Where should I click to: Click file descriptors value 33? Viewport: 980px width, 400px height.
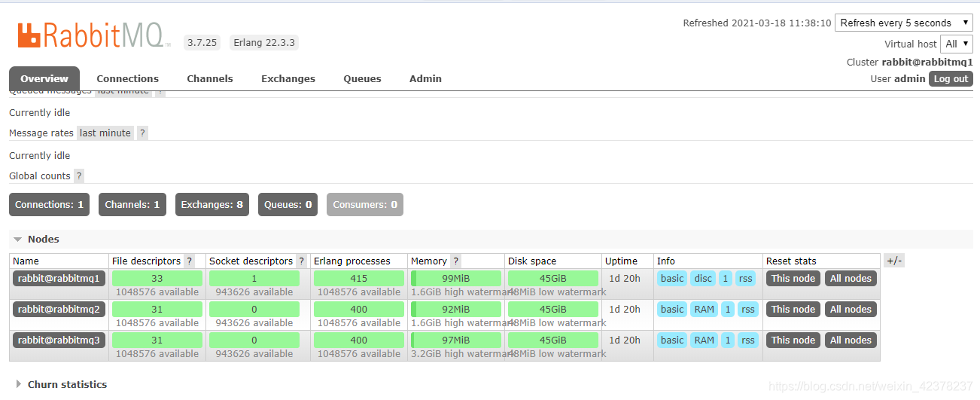[x=157, y=278]
